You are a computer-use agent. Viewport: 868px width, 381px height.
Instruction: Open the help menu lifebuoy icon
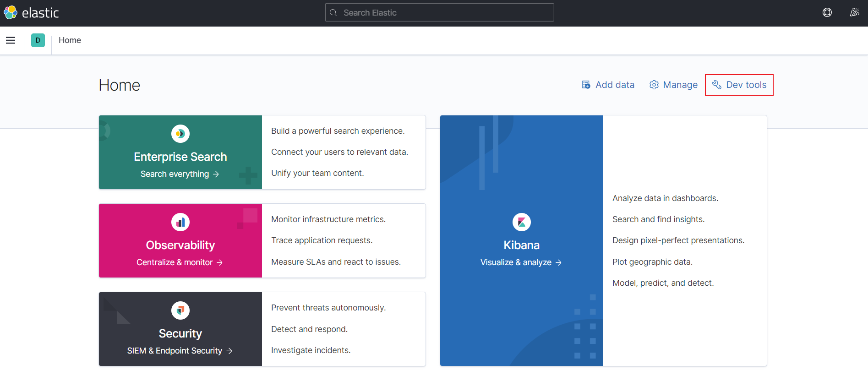click(827, 12)
